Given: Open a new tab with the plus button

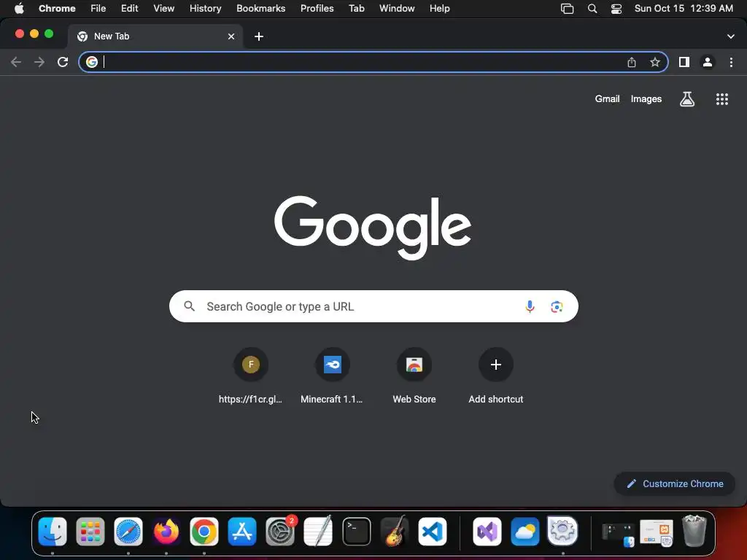Looking at the screenshot, I should pyautogui.click(x=259, y=36).
